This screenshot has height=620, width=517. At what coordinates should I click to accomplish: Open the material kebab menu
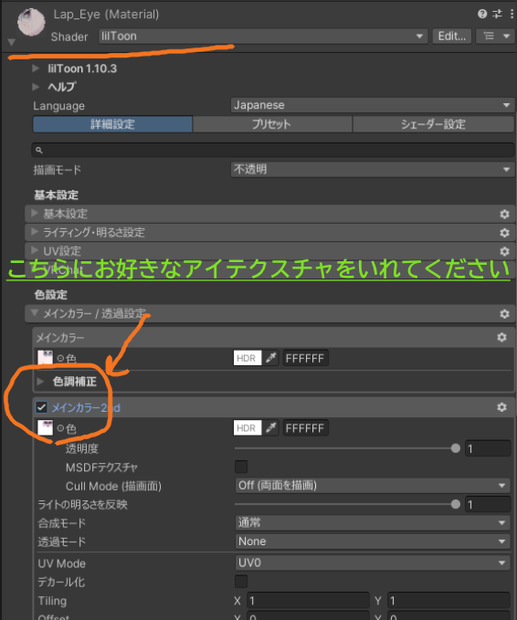pyautogui.click(x=512, y=14)
